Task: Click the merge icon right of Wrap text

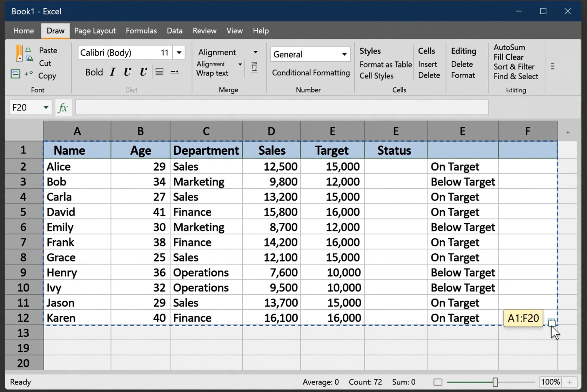Action: click(254, 68)
